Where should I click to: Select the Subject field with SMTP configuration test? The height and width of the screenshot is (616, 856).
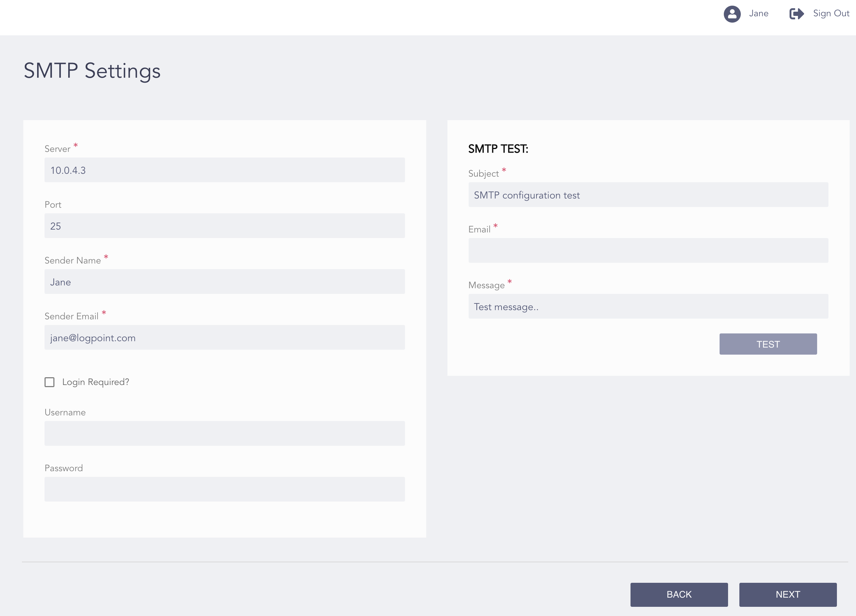tap(648, 195)
